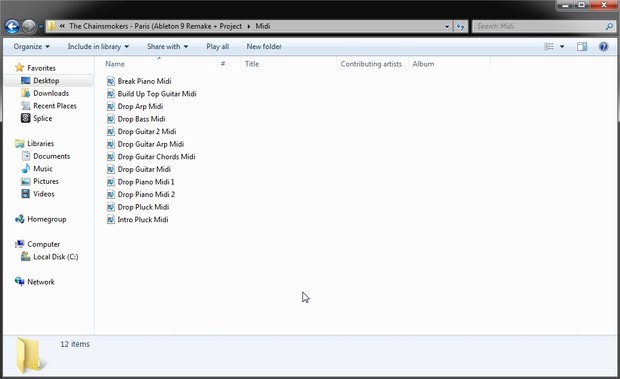Open Help via the question mark icon
Screen dimensions: 620x379
pos(603,47)
